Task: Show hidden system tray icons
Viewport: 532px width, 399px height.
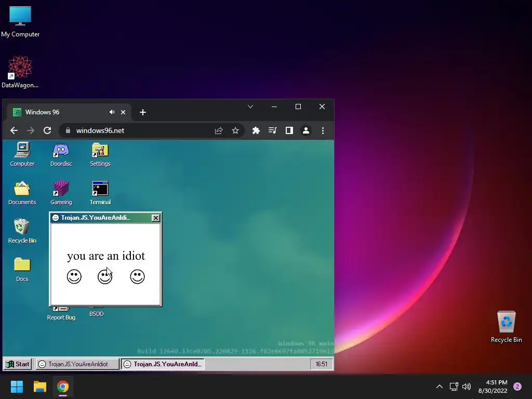Action: [440, 387]
